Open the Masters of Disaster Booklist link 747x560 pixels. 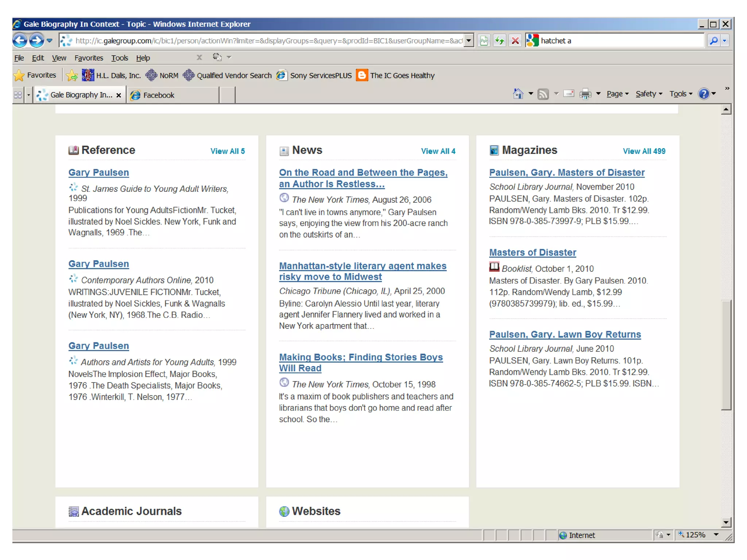point(532,252)
